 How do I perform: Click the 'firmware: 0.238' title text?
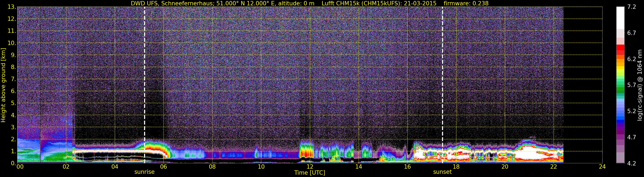point(466,3)
